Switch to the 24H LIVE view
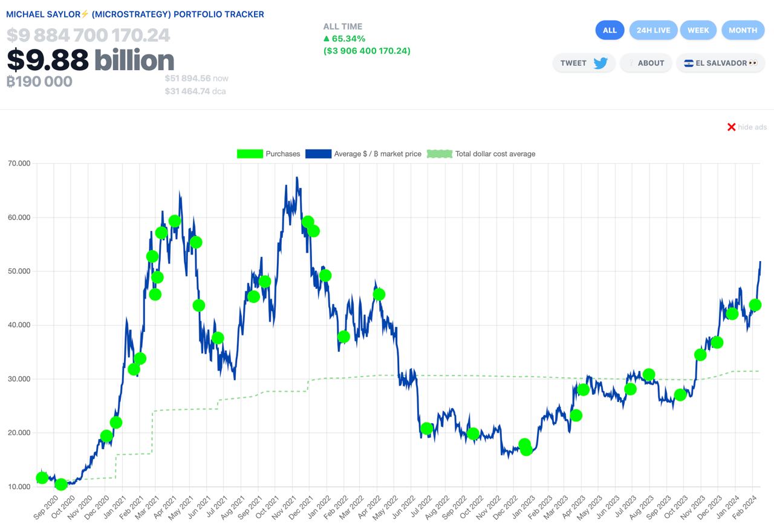Viewport: 774px width, 532px height. tap(653, 30)
